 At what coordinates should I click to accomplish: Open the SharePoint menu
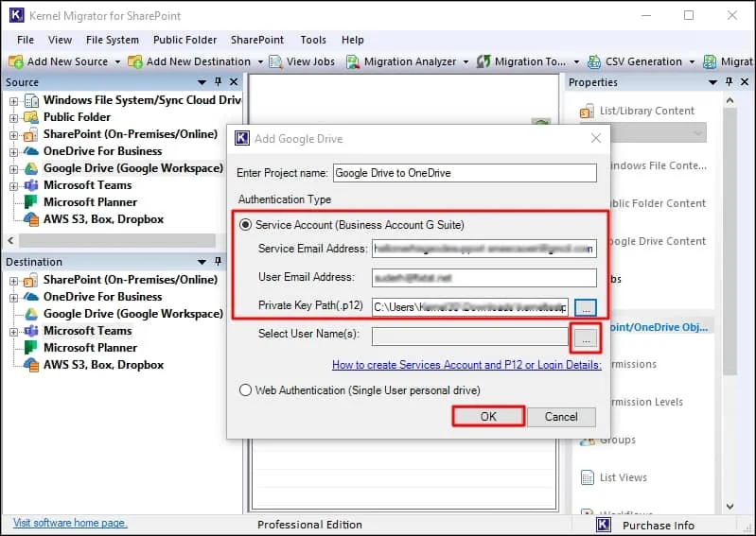tap(257, 40)
